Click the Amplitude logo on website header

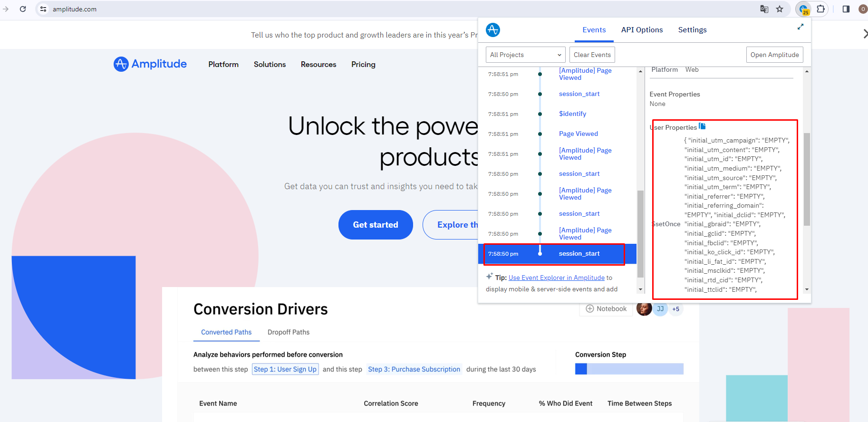coord(150,64)
